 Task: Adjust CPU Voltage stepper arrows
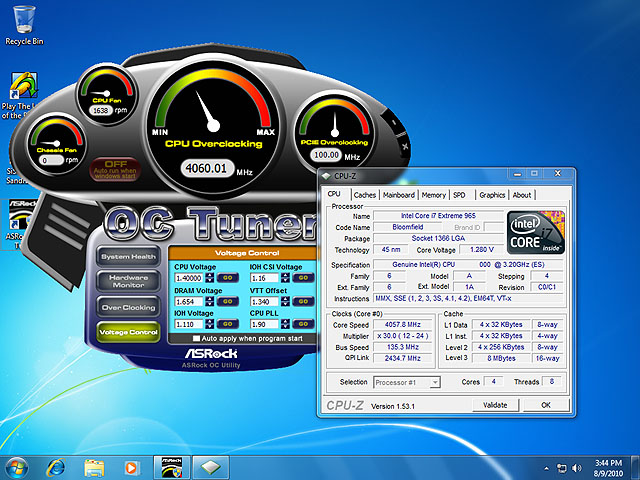(x=210, y=278)
